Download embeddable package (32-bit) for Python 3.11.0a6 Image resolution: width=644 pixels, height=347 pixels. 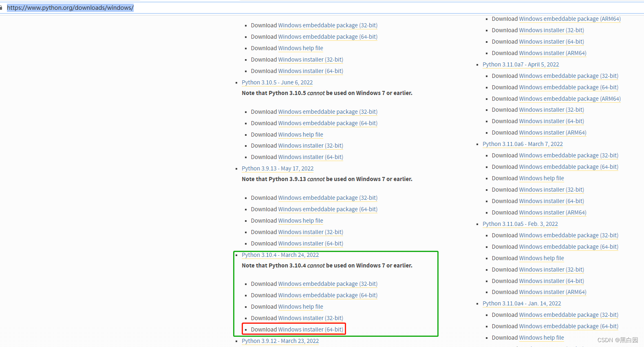point(569,155)
